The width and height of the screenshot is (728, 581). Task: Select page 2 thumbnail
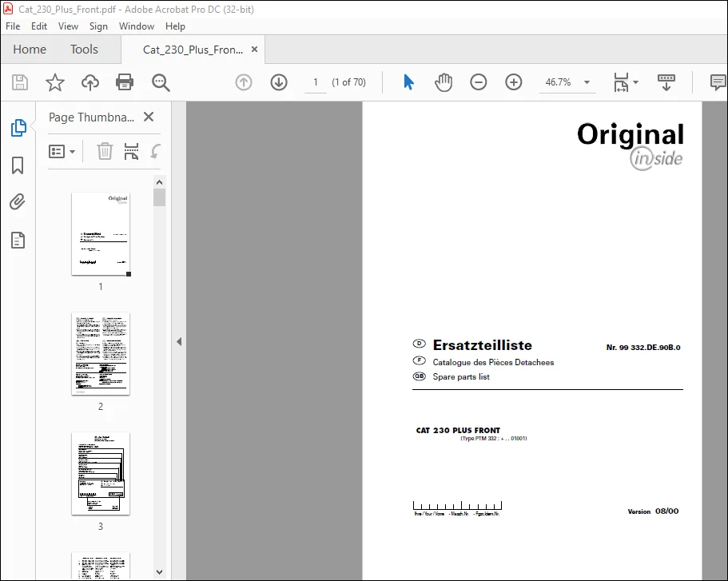point(101,354)
